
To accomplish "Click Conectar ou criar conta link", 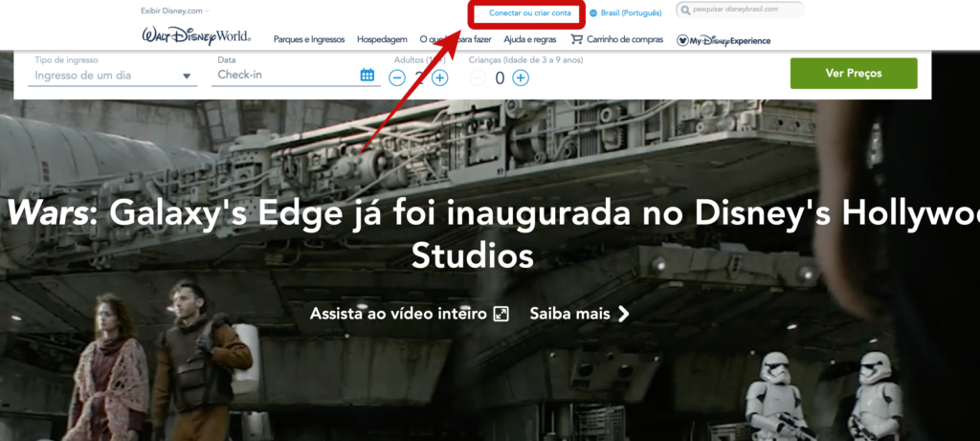I will 530,12.
